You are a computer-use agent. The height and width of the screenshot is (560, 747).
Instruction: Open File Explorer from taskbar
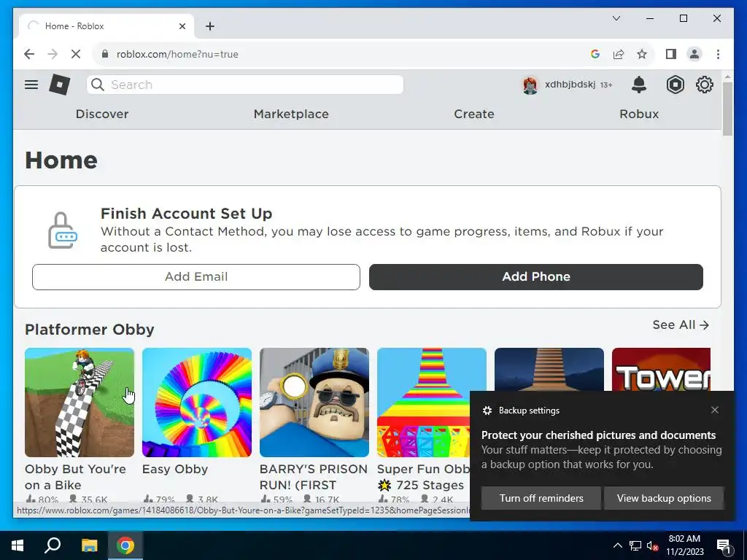[x=89, y=545]
